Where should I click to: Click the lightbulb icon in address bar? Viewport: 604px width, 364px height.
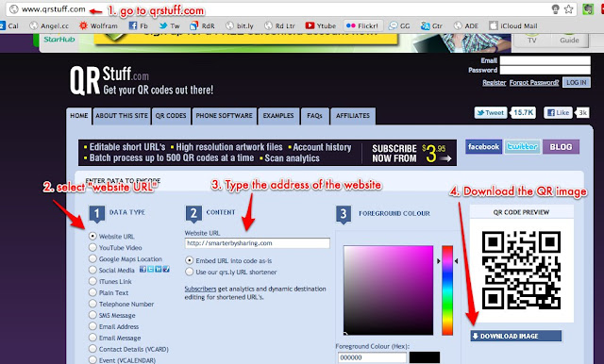coord(556,9)
